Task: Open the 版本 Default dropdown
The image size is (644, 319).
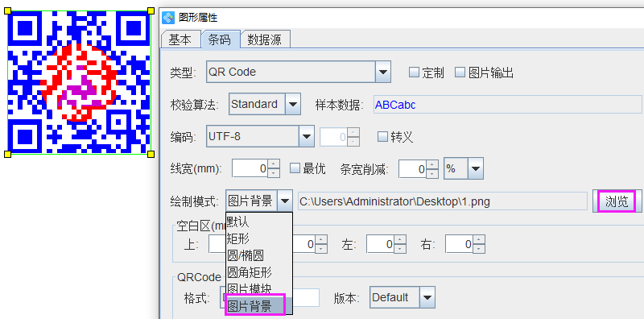Action: click(427, 297)
